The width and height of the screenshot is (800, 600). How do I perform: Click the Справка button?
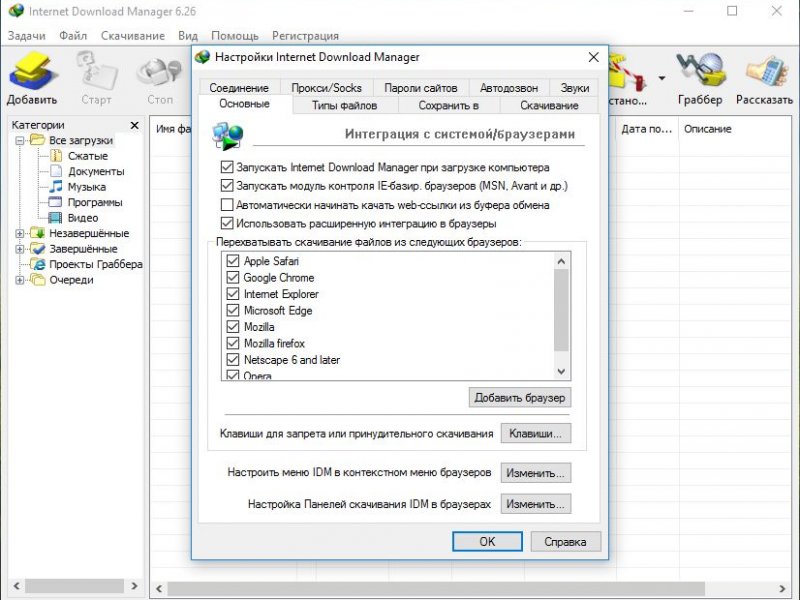(565, 541)
